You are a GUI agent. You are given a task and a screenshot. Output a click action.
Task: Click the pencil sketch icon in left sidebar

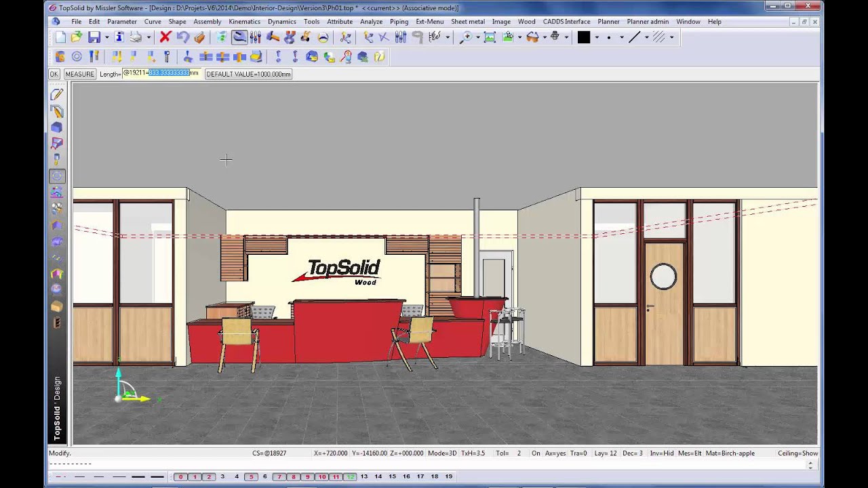(x=57, y=95)
